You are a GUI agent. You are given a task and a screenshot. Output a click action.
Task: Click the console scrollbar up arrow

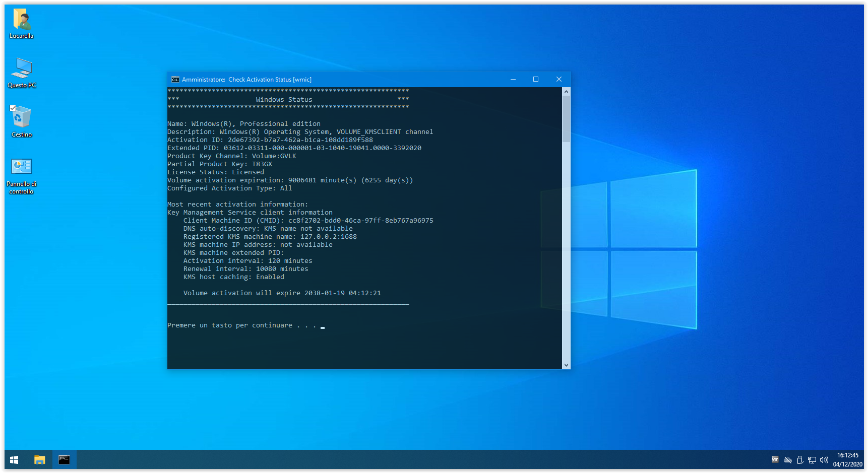(567, 92)
